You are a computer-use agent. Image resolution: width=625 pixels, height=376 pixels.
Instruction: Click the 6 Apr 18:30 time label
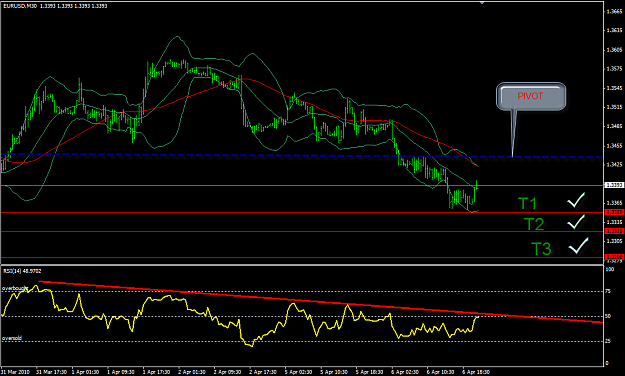tap(476, 372)
